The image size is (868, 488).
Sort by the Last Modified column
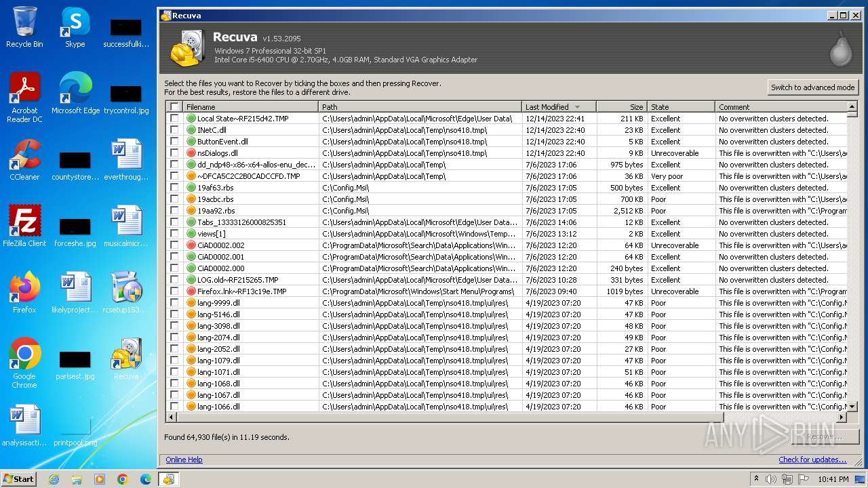tap(559, 107)
